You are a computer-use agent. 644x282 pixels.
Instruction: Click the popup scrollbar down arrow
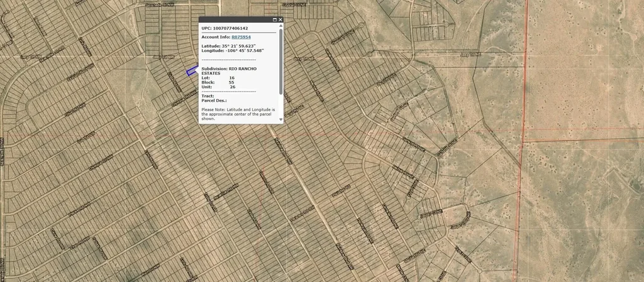[x=280, y=119]
